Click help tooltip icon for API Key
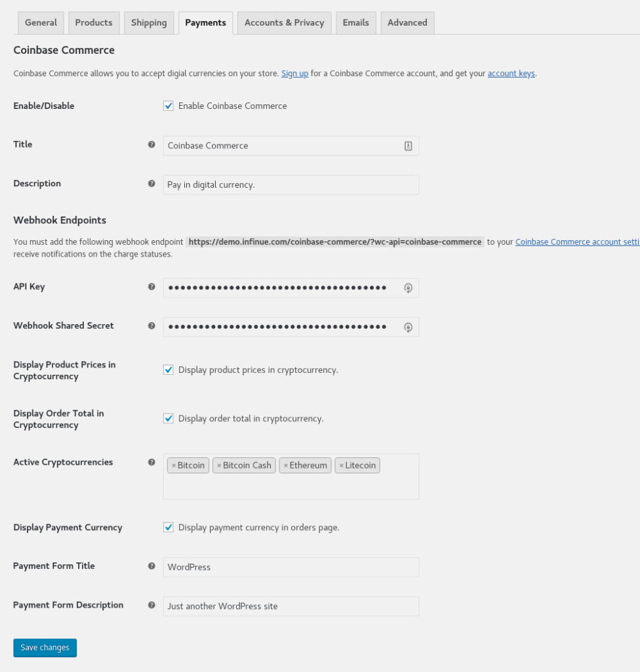640x672 pixels. (x=151, y=287)
